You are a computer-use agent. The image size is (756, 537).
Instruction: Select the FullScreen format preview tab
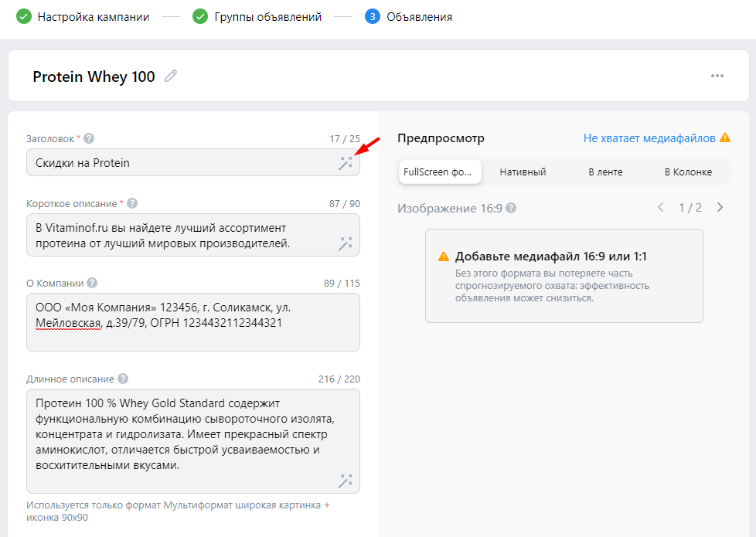[440, 172]
